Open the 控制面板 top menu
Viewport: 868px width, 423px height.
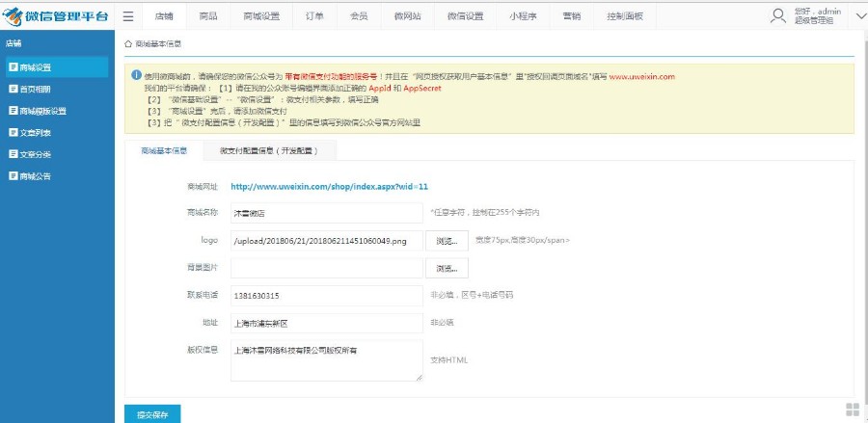[x=625, y=16]
